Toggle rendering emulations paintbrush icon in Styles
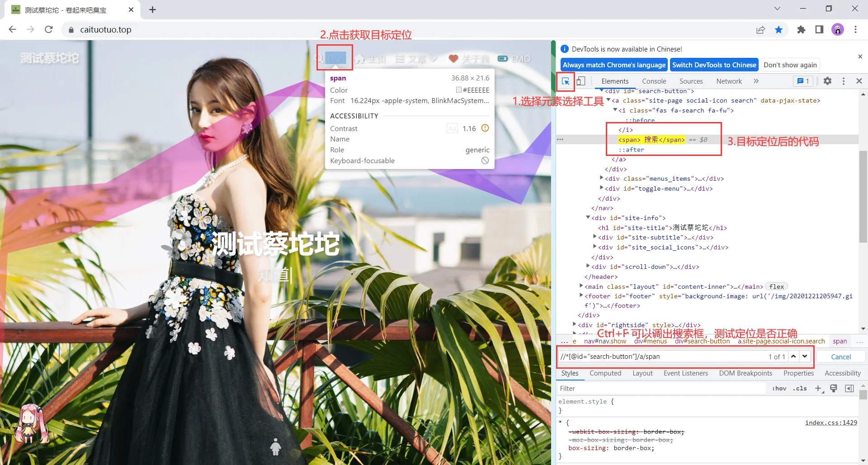Viewport: 868px width, 465px height. click(834, 388)
